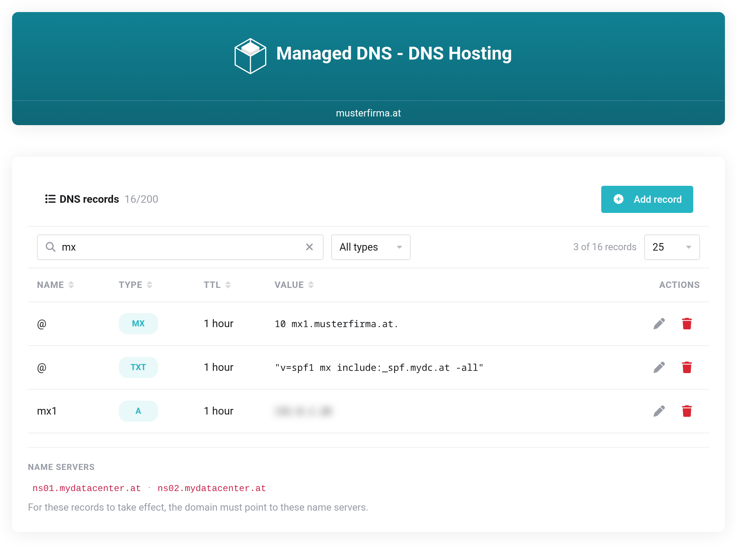
Task: Edit the mx1 A record
Action: [x=659, y=411]
